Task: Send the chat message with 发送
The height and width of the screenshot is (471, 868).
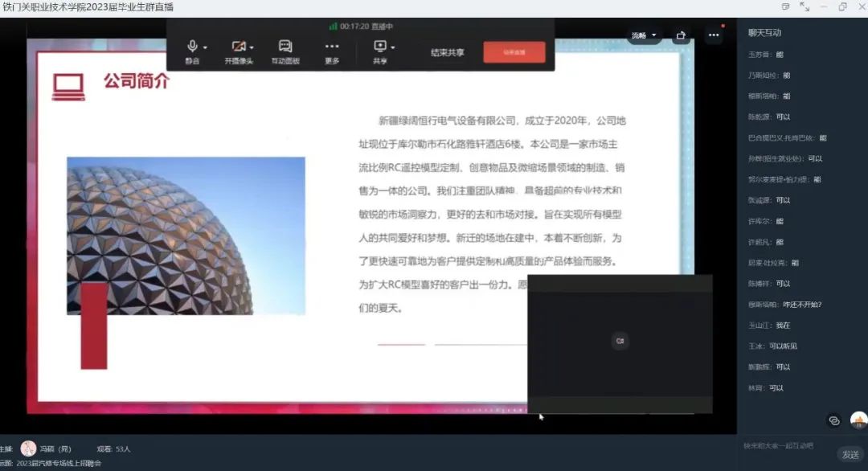Action: click(x=850, y=455)
